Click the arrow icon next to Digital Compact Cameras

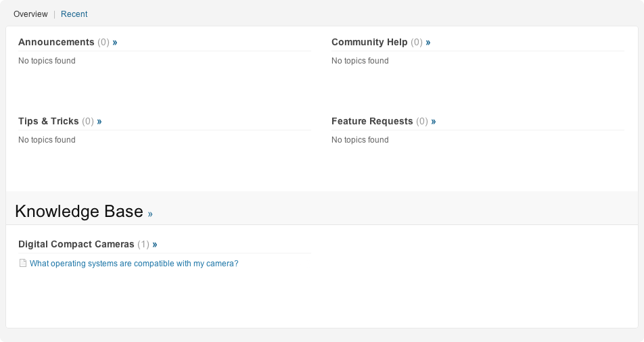pyautogui.click(x=155, y=244)
